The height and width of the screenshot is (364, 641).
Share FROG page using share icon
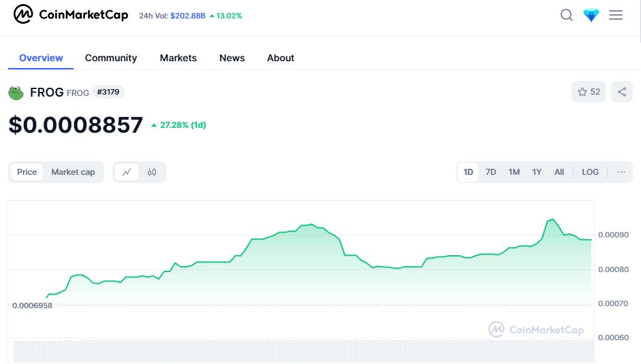pos(622,92)
